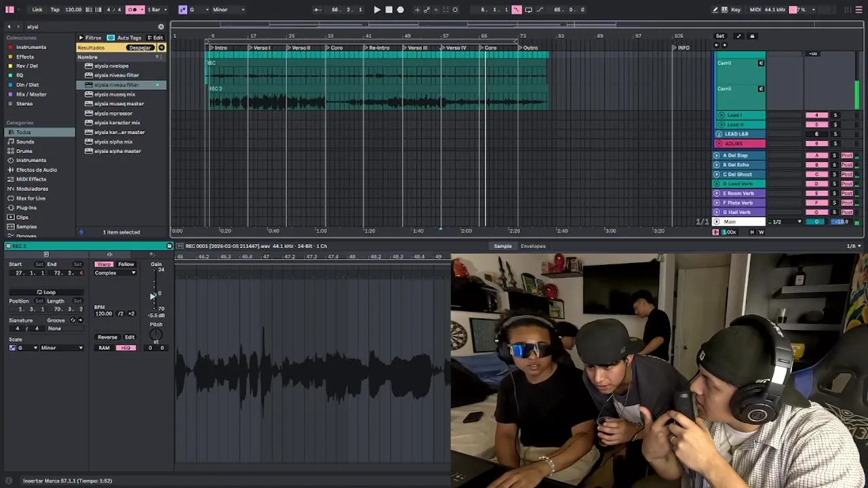The image size is (868, 488).
Task: Jump to the Re-Intro locator
Action: [x=376, y=47]
